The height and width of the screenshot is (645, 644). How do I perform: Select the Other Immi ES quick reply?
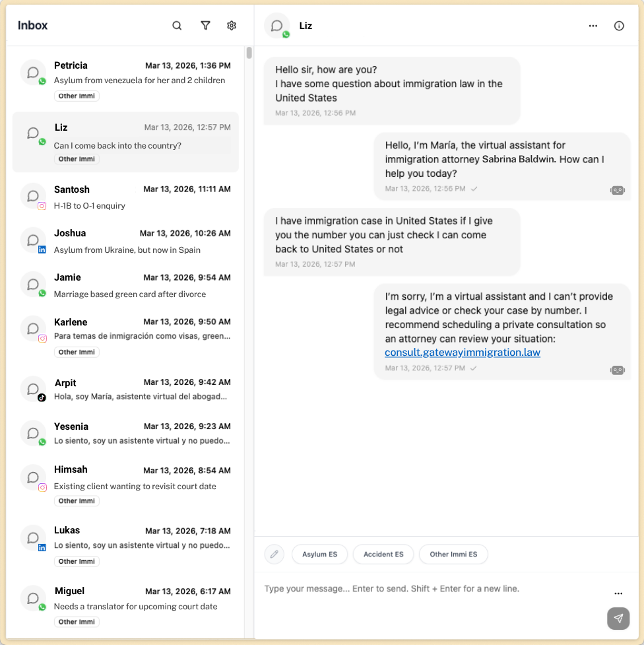pyautogui.click(x=453, y=554)
